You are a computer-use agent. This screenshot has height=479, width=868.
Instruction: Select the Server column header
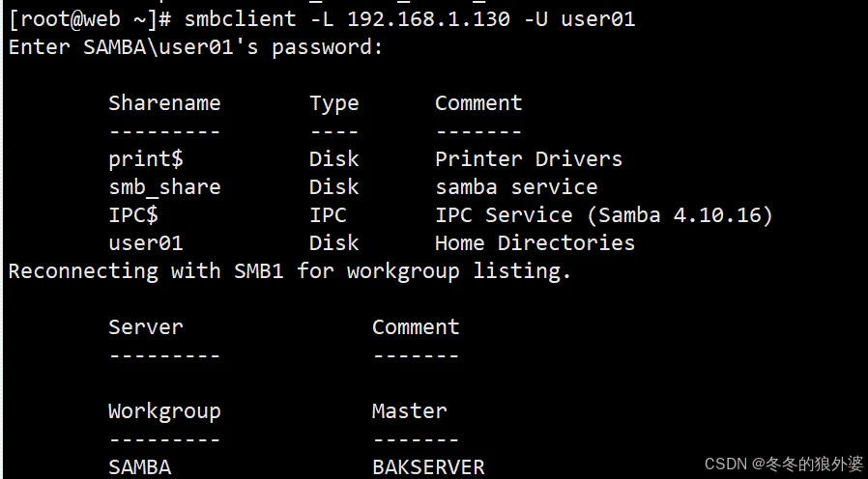pyautogui.click(x=145, y=327)
